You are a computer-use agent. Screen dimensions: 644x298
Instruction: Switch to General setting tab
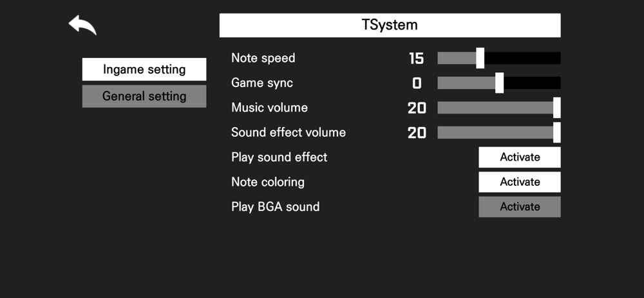(144, 96)
